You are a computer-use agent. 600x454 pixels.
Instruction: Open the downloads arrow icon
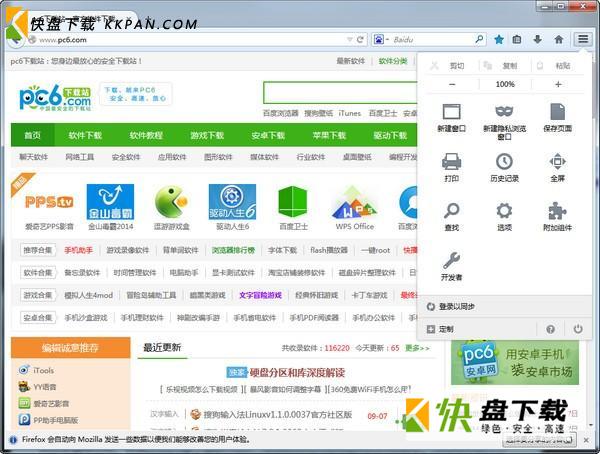538,39
